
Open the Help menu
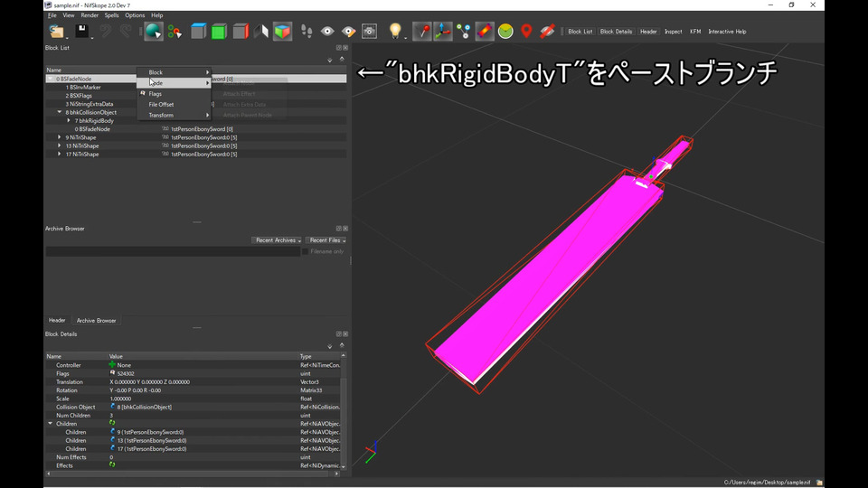157,15
